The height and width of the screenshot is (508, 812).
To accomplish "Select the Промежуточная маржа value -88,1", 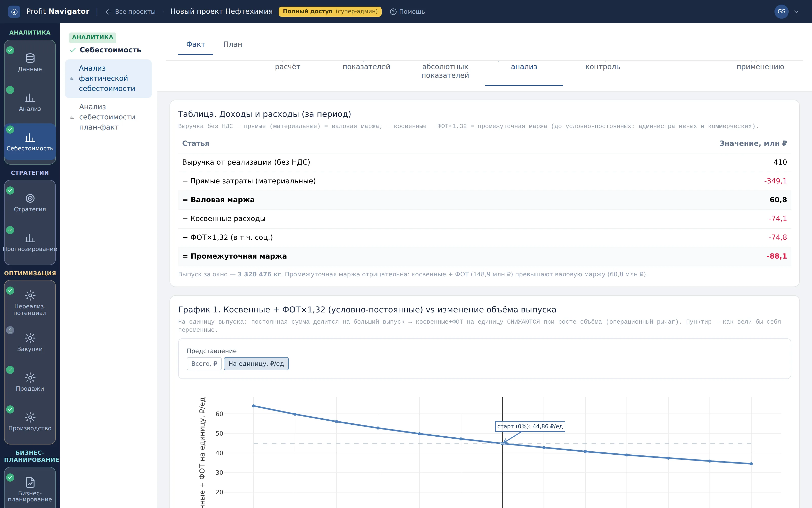I will point(776,256).
